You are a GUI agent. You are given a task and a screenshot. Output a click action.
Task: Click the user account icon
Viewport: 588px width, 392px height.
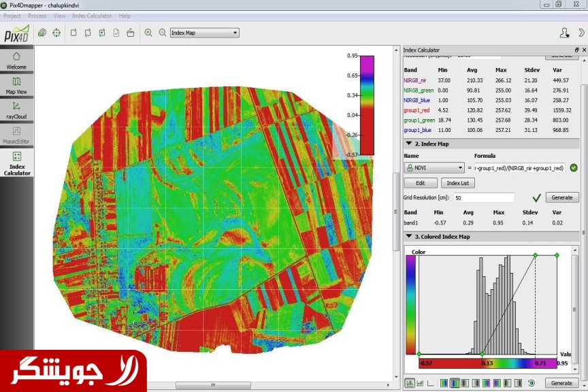[564, 33]
